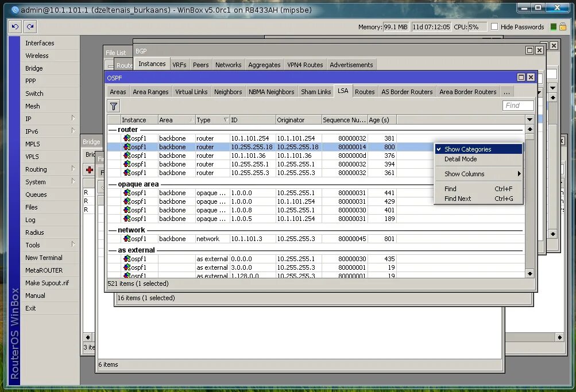Open Files in sidebar
This screenshot has height=392, width=576.
tap(51, 207)
